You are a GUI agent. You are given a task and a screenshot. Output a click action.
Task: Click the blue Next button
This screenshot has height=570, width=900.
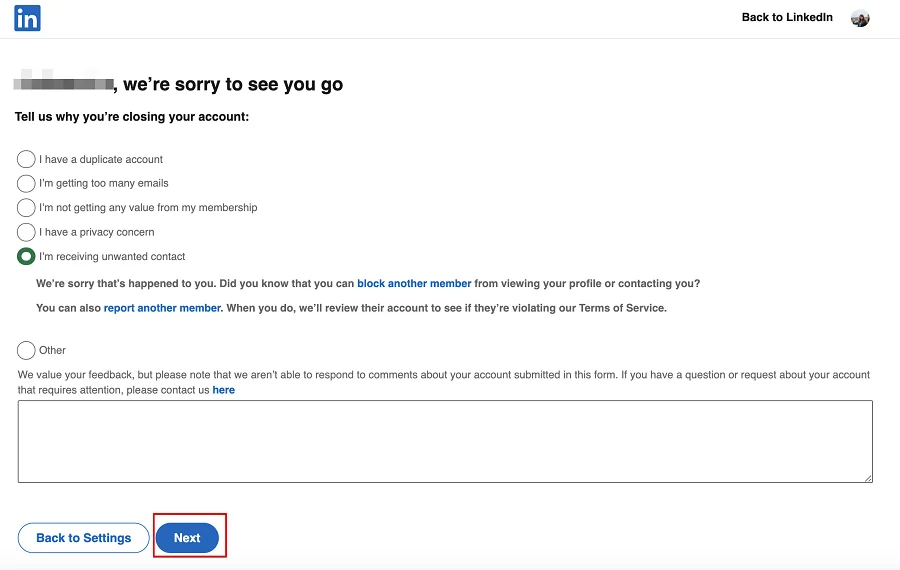[x=187, y=538]
